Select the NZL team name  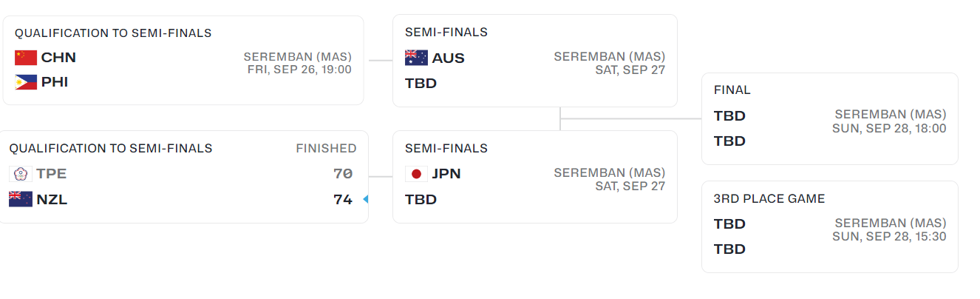(52, 199)
